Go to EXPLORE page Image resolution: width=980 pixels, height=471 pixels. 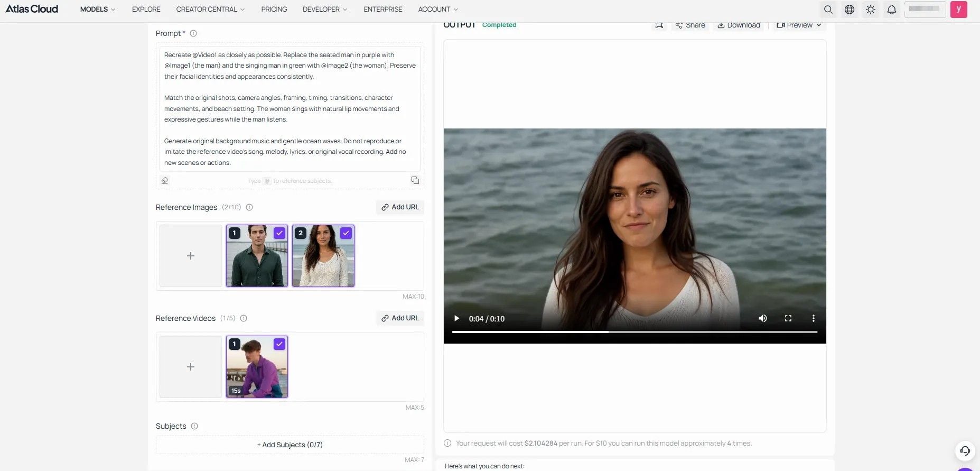point(146,10)
